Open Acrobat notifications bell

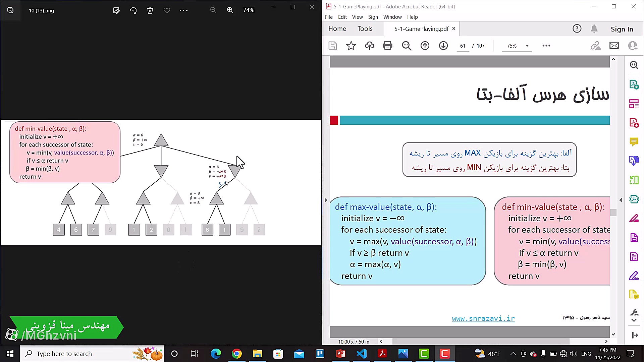[594, 29]
